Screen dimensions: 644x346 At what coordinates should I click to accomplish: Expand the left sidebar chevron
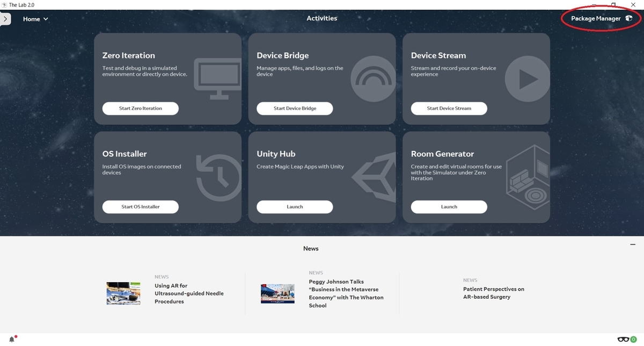point(5,19)
